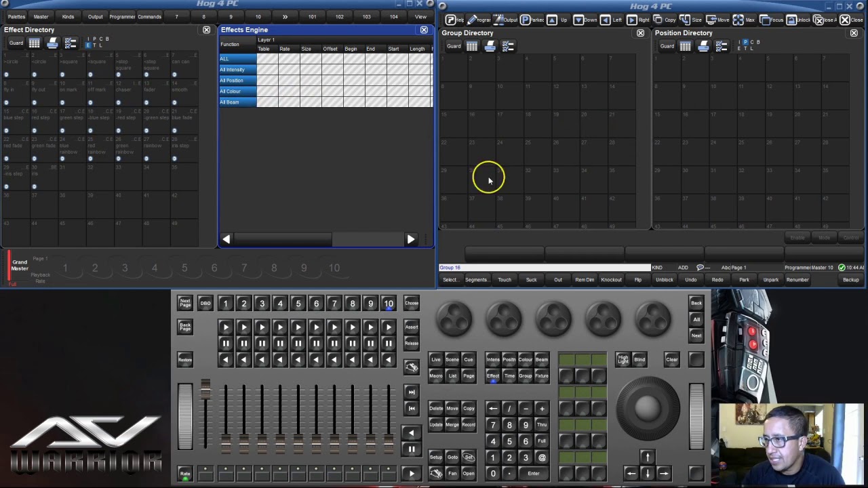Move window Down using toolbar arrow

click(x=585, y=20)
